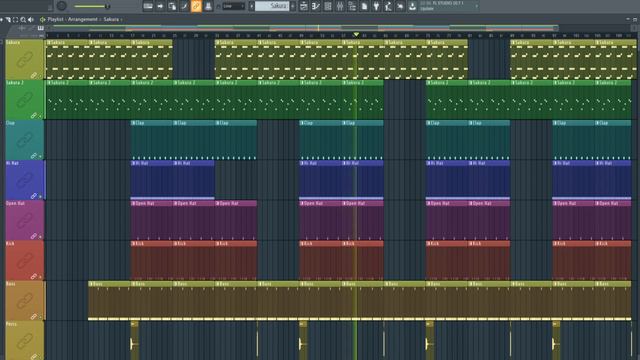Mute the Clap track dot toggle
The image size is (640, 360).
[x=40, y=156]
